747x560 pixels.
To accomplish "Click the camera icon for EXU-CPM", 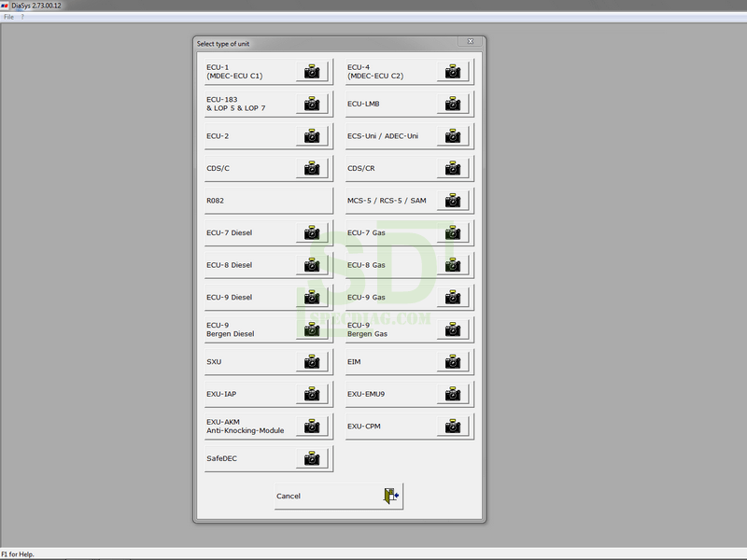I will click(453, 427).
